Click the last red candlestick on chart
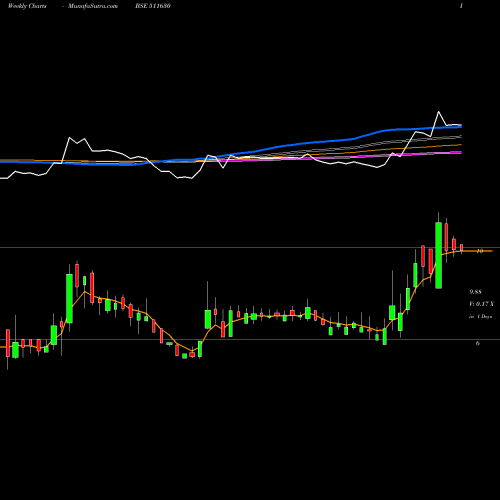Screen dimensions: 500x500 (x=462, y=248)
